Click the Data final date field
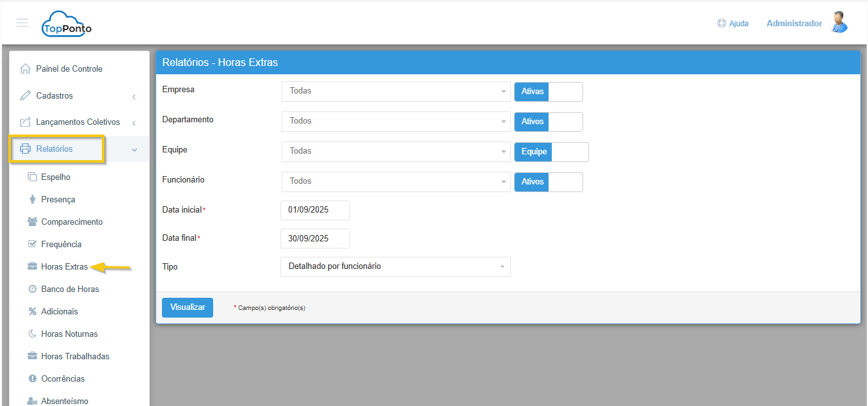The image size is (868, 406). [315, 238]
